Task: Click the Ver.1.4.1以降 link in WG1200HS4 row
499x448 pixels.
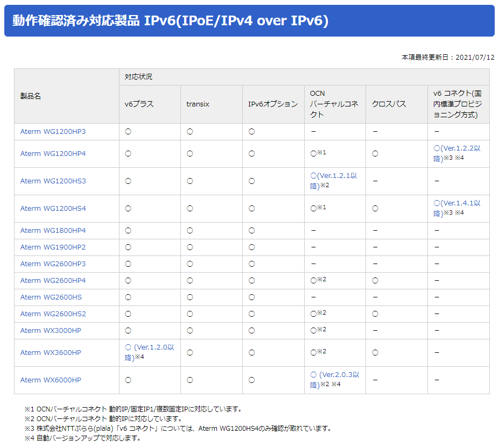Action: (456, 209)
